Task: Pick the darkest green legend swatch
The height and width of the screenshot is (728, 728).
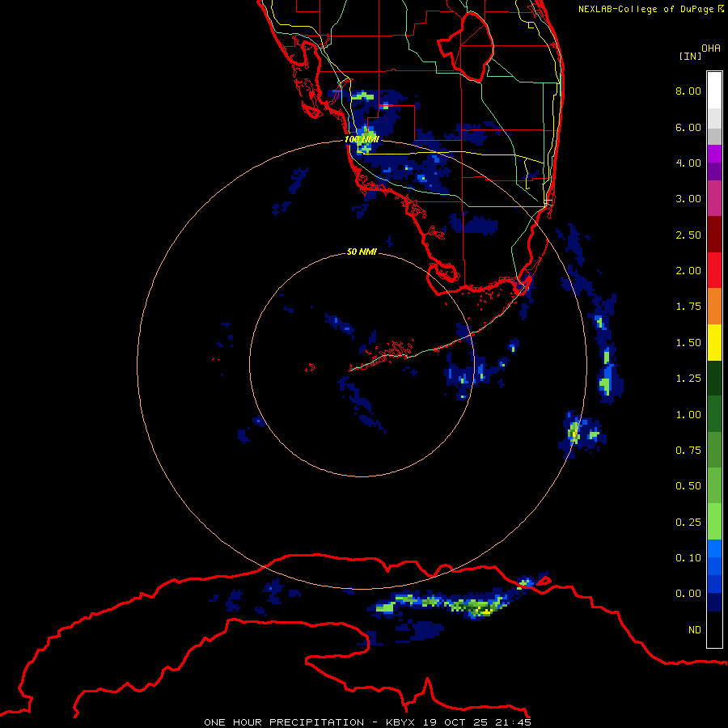Action: tap(714, 379)
